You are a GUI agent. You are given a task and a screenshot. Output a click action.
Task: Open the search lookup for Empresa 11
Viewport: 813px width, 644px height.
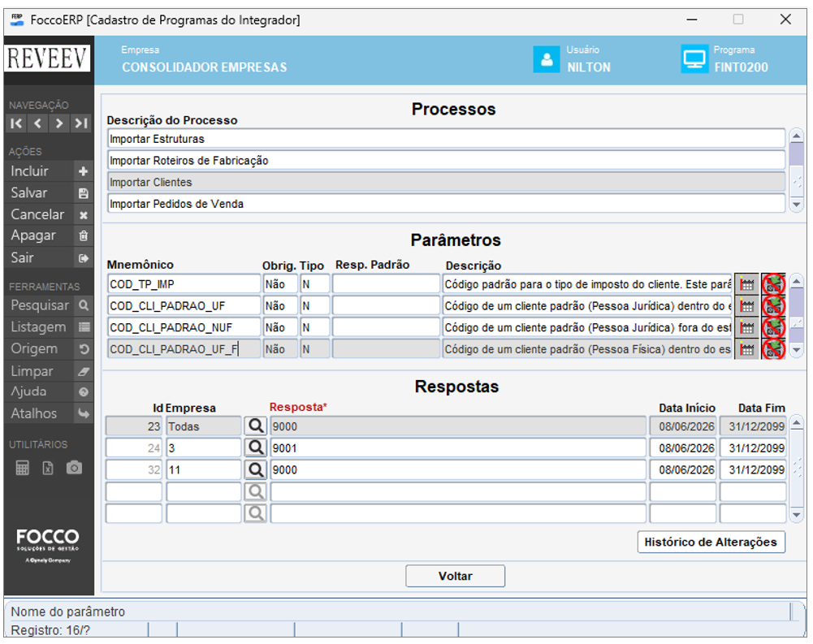tap(256, 469)
